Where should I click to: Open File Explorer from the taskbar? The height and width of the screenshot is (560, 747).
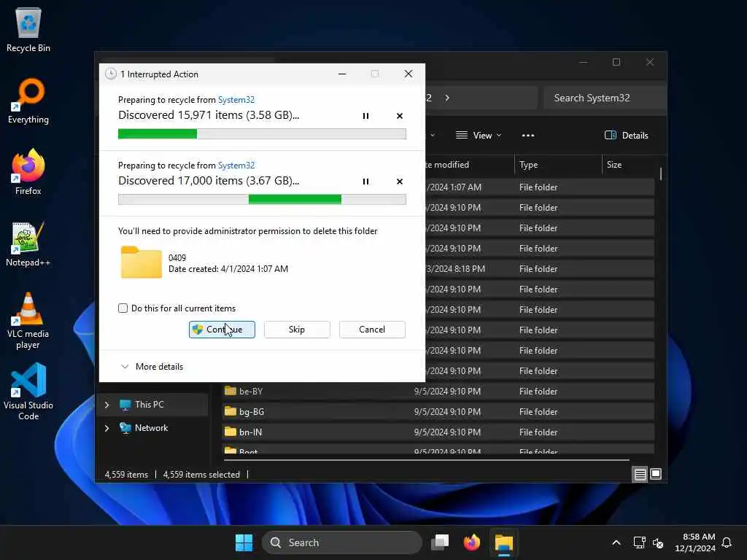coord(503,542)
